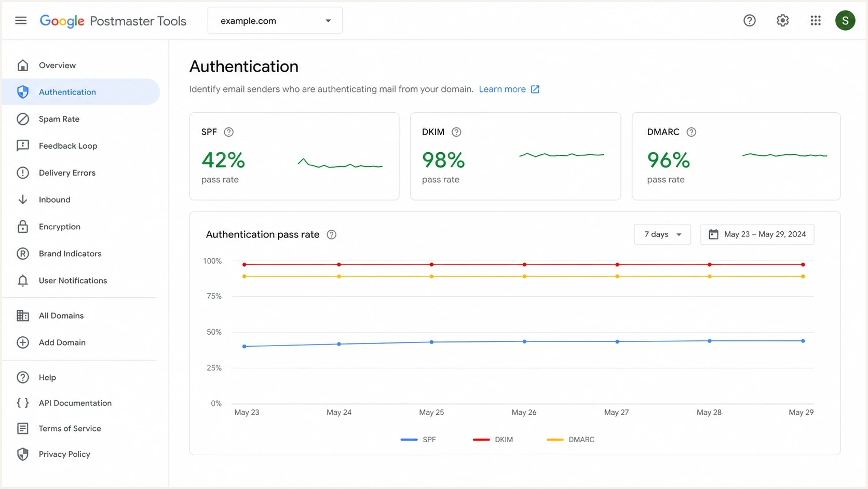Screen dimensions: 868x489
Task: Click the "May 25" axis label
Action: (x=431, y=412)
